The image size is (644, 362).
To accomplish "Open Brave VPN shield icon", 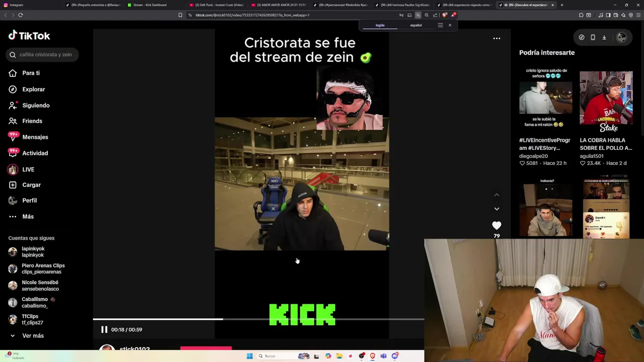I will (x=631, y=15).
